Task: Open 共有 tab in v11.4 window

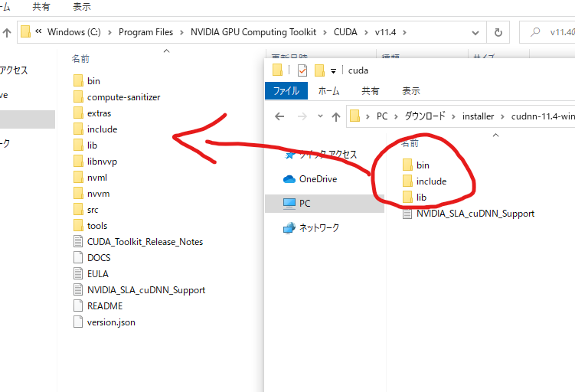Action: [x=41, y=7]
